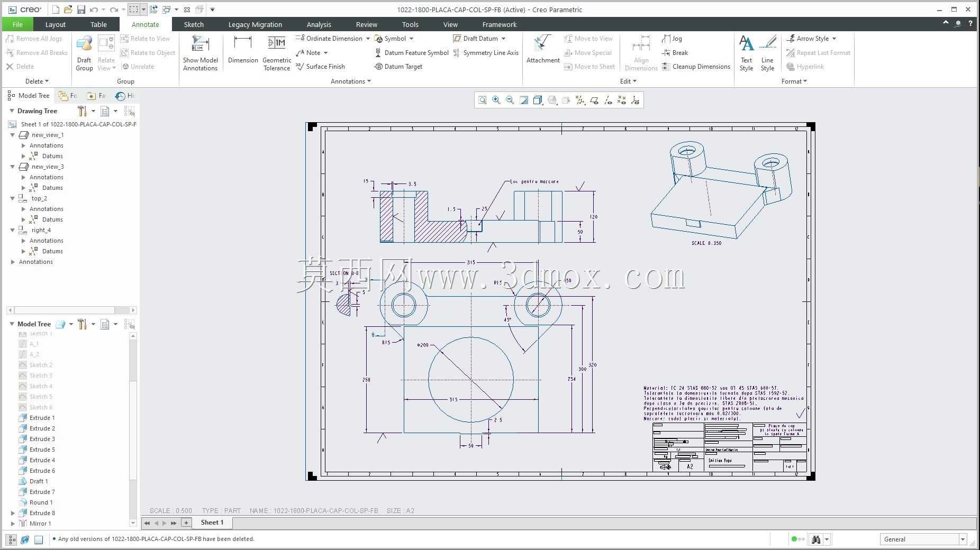Expand the Mirror 1 feature node
The height and width of the screenshot is (550, 980).
(13, 524)
